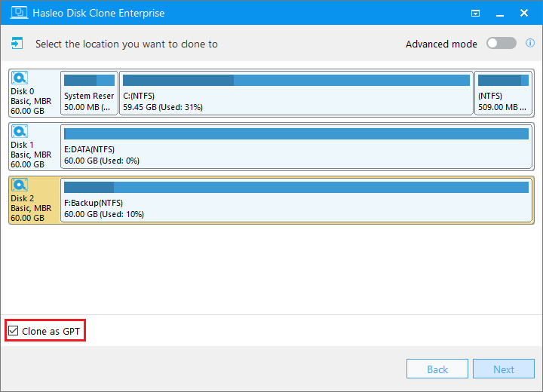Image resolution: width=543 pixels, height=392 pixels.
Task: Click the F:Backup partition usage bar
Action: coord(296,188)
